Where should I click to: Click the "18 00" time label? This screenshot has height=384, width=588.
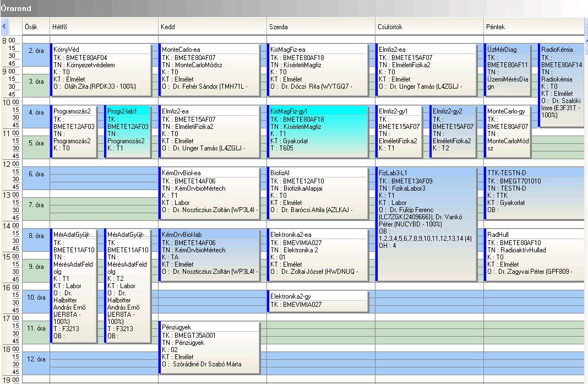tap(11, 349)
